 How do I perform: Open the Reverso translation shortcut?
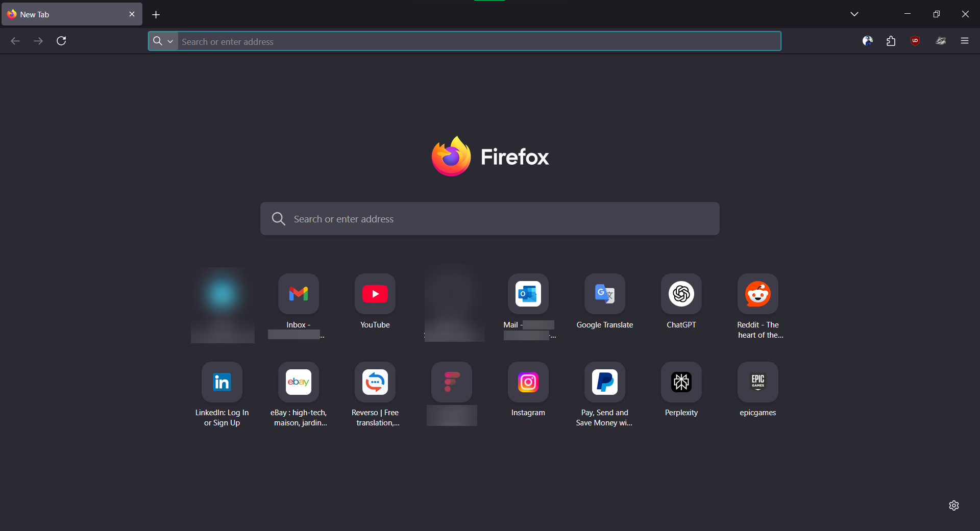pos(375,382)
